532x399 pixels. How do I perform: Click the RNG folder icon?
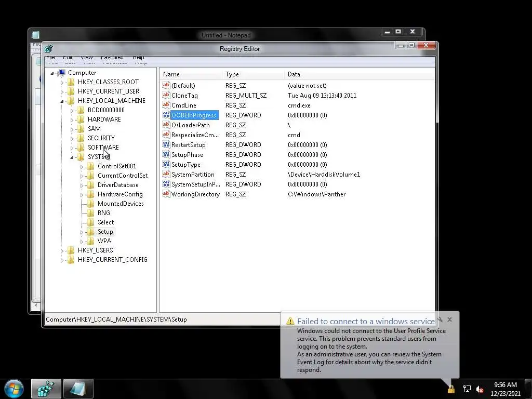coord(90,212)
